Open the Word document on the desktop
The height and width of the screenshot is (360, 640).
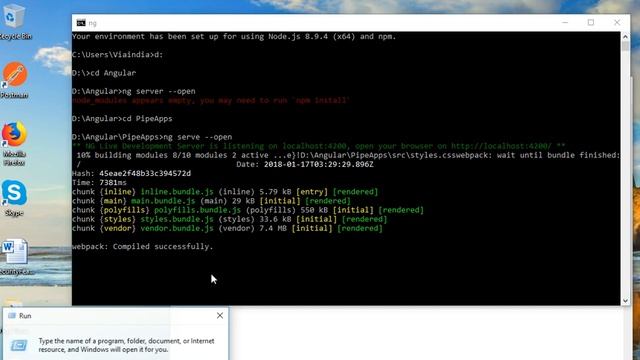(16, 257)
